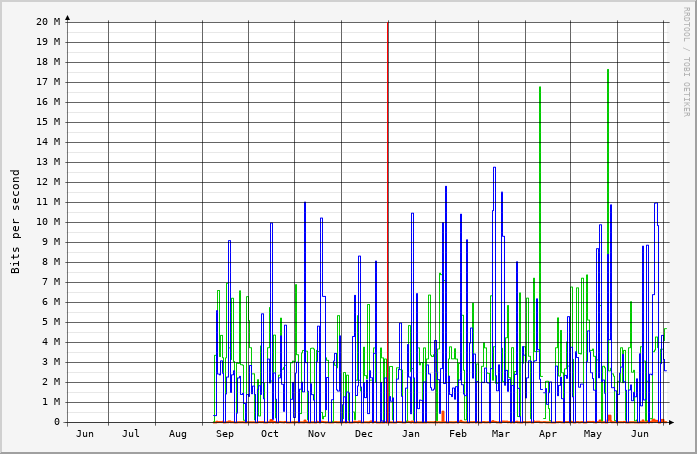Click the Nov x-axis label
The image size is (697, 454).
(x=316, y=434)
